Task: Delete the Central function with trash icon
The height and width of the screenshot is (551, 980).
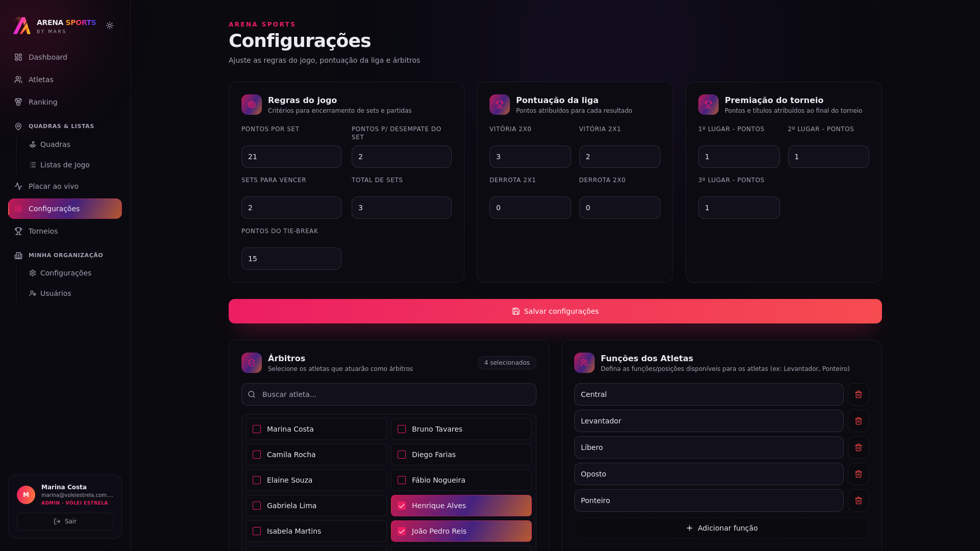Action: click(859, 394)
